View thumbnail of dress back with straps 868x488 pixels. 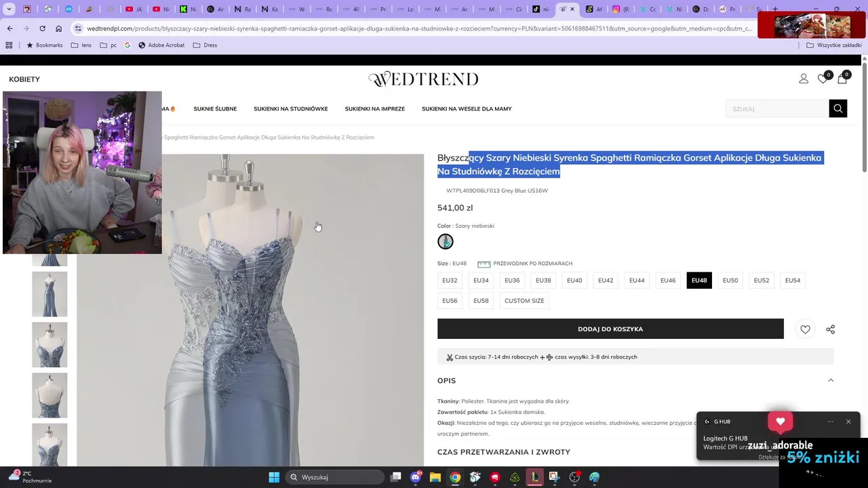50,395
